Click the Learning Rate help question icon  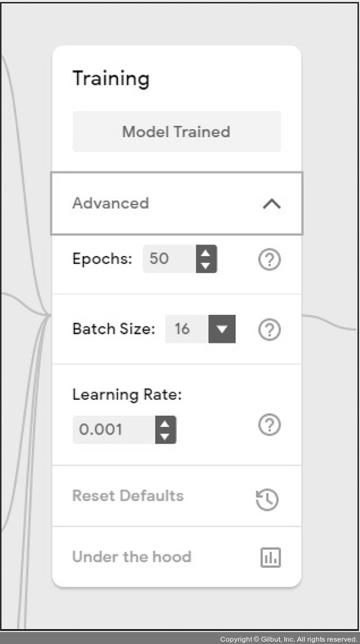coord(269,425)
